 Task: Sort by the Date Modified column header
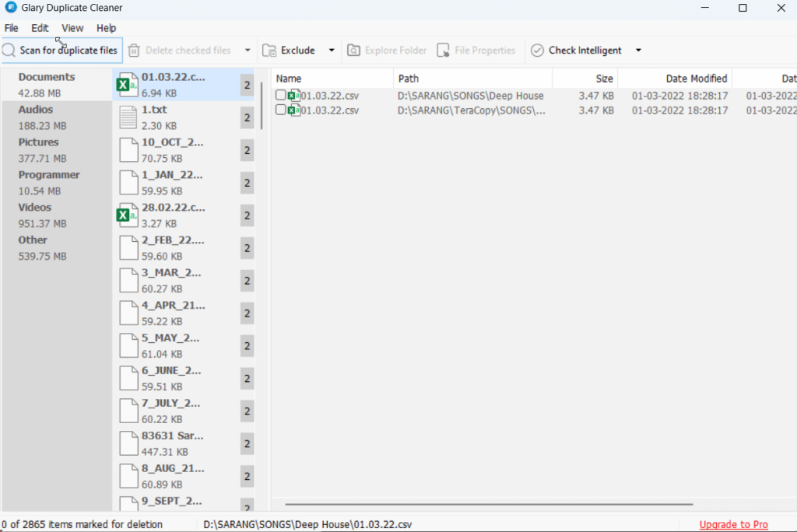(675, 79)
